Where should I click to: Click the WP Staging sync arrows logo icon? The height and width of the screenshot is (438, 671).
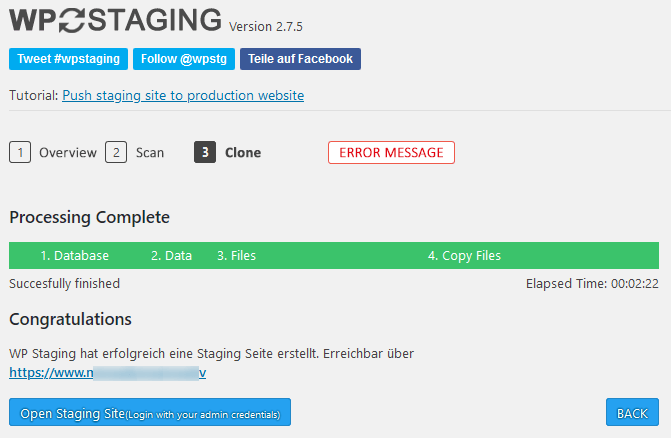coord(72,21)
